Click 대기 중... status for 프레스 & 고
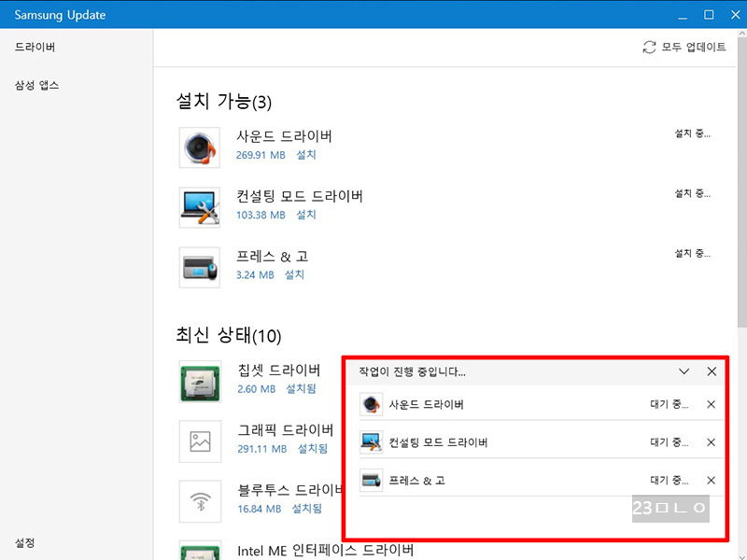The image size is (747, 560). click(669, 480)
